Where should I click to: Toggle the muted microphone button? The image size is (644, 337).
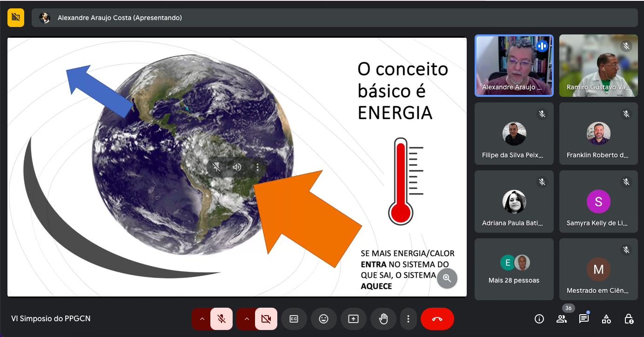pos(222,319)
